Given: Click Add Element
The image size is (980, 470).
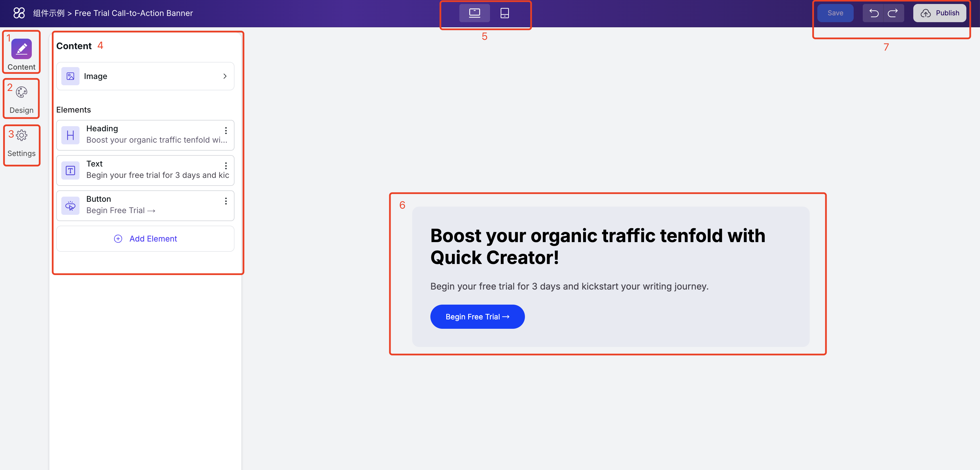Looking at the screenshot, I should (x=145, y=239).
